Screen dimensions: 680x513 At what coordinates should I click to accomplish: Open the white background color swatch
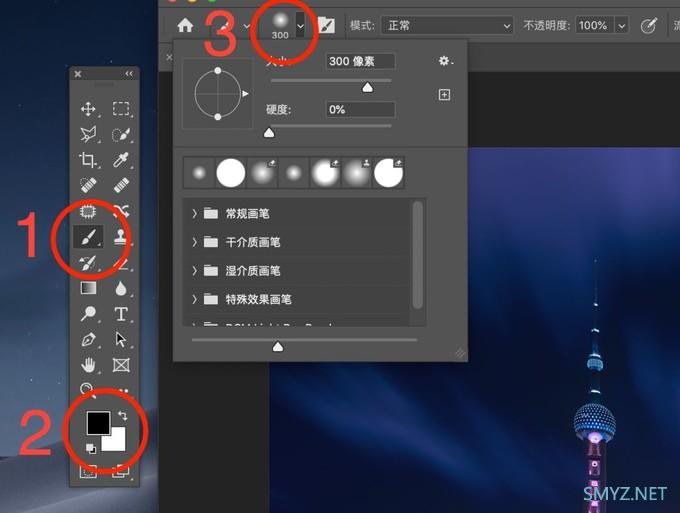tap(117, 442)
